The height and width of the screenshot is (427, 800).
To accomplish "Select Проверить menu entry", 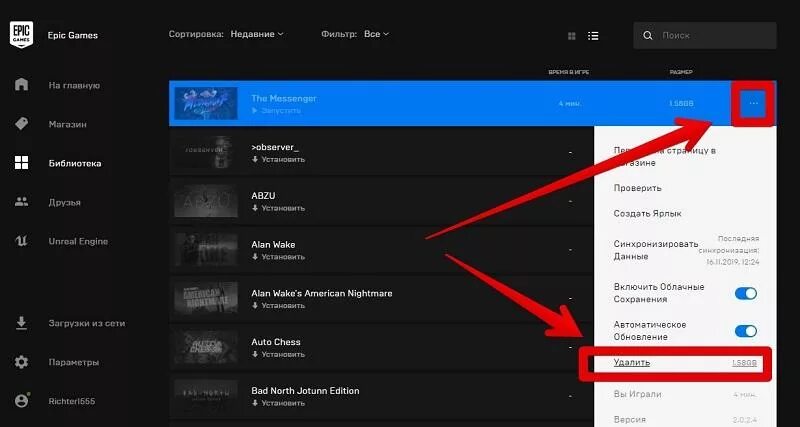I will [x=637, y=188].
